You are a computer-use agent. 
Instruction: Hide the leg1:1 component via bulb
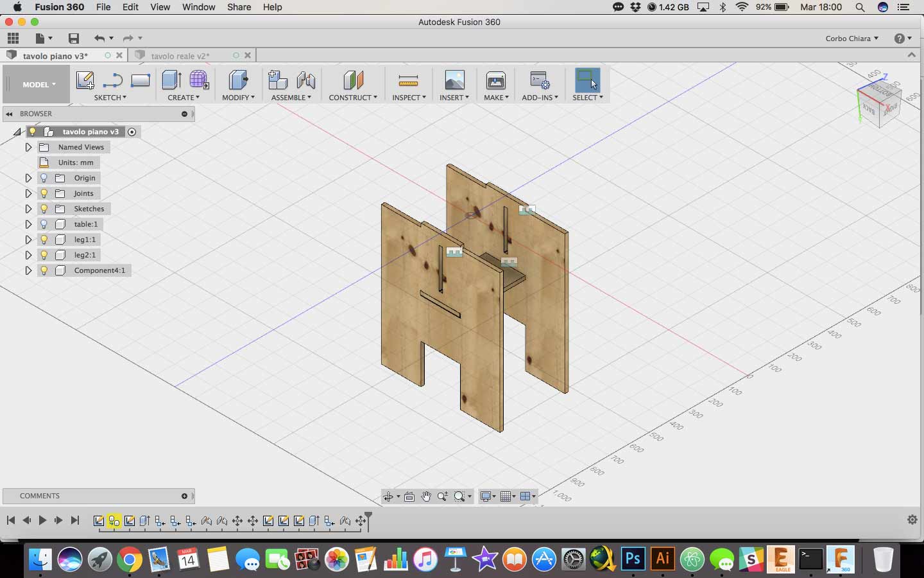pos(44,240)
